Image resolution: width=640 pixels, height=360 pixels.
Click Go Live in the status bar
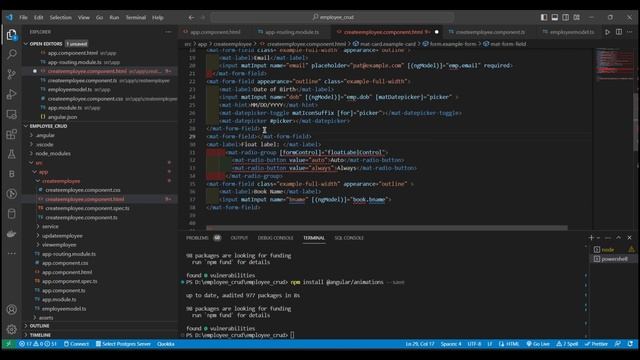tap(538, 344)
